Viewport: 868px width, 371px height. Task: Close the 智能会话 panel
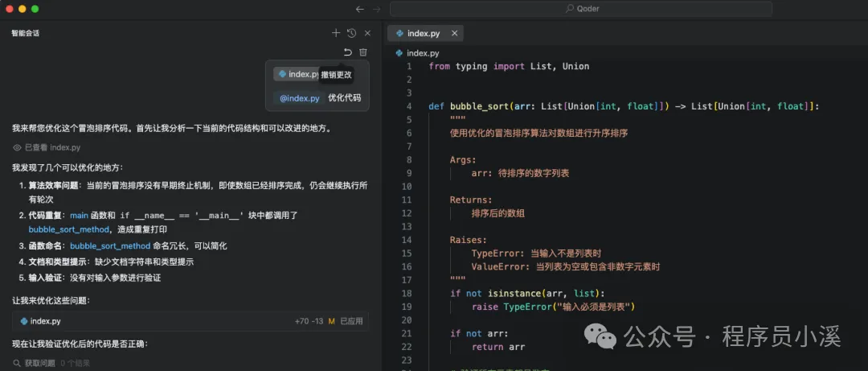coord(367,33)
